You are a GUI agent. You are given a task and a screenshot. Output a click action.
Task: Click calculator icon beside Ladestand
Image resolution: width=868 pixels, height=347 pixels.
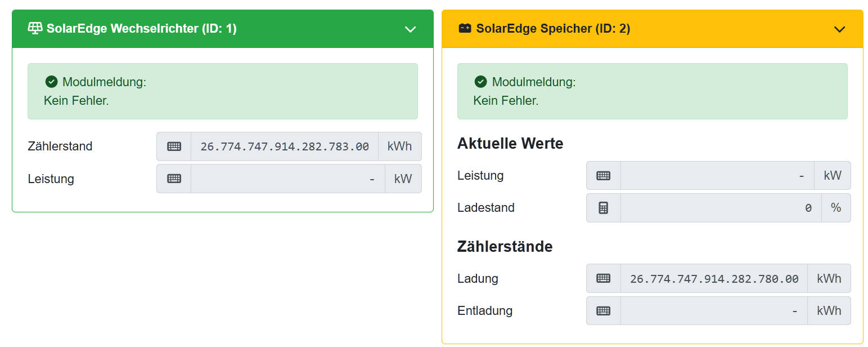pos(603,208)
